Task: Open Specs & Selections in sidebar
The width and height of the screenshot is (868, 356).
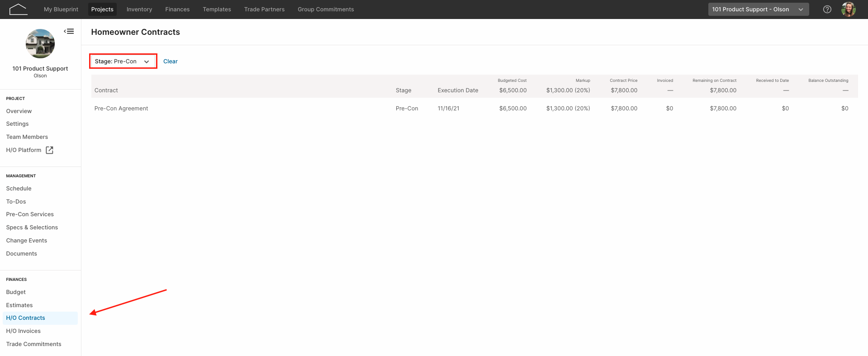Action: point(32,228)
